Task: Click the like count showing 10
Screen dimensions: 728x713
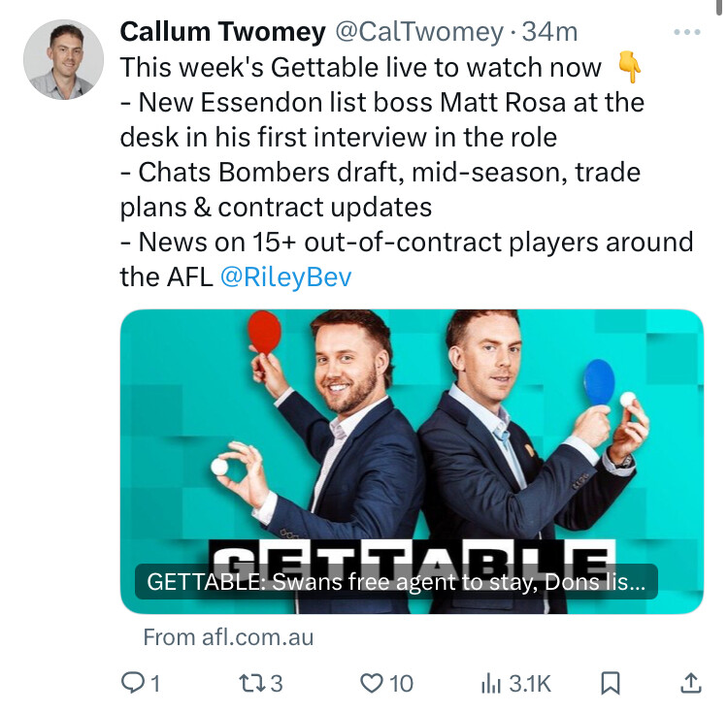Action: [401, 684]
